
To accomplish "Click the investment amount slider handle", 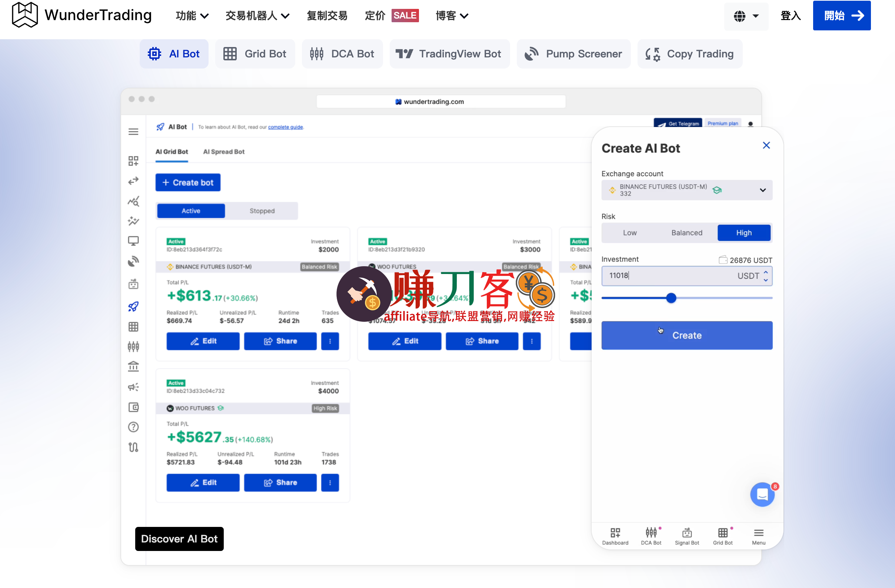I will [671, 298].
